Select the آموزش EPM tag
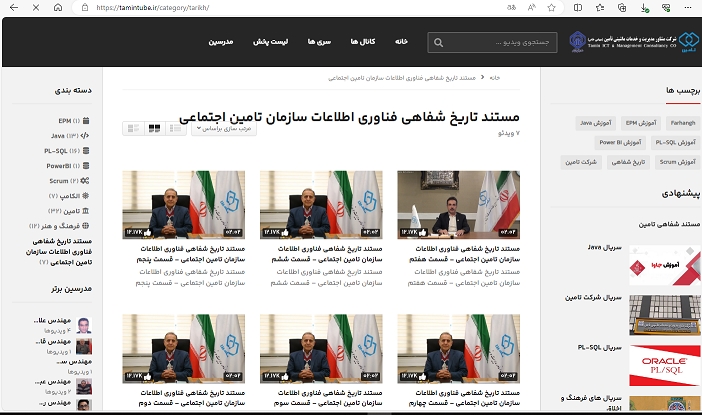 pos(641,123)
